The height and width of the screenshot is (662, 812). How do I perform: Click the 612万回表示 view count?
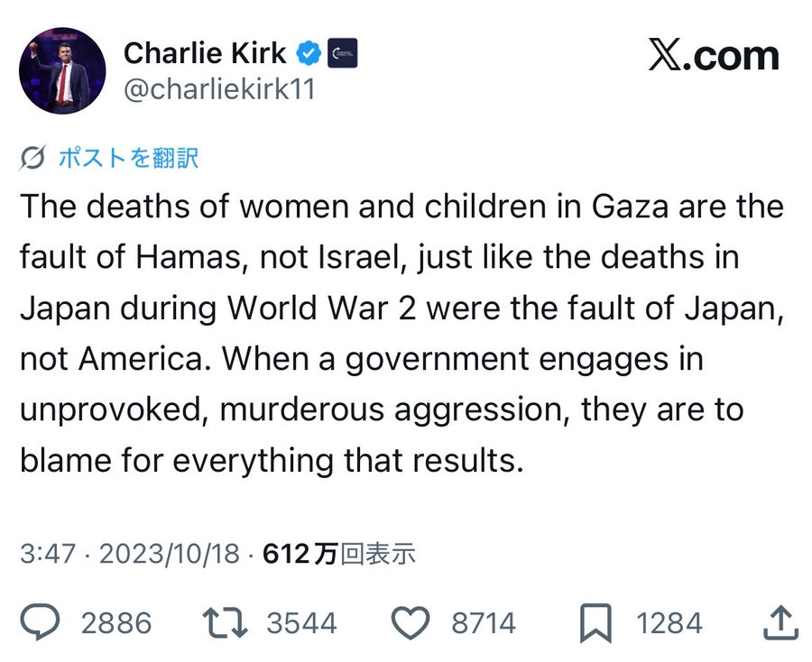pos(339,554)
